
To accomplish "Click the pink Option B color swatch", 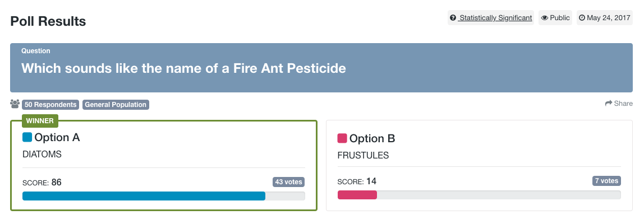I will [x=342, y=138].
